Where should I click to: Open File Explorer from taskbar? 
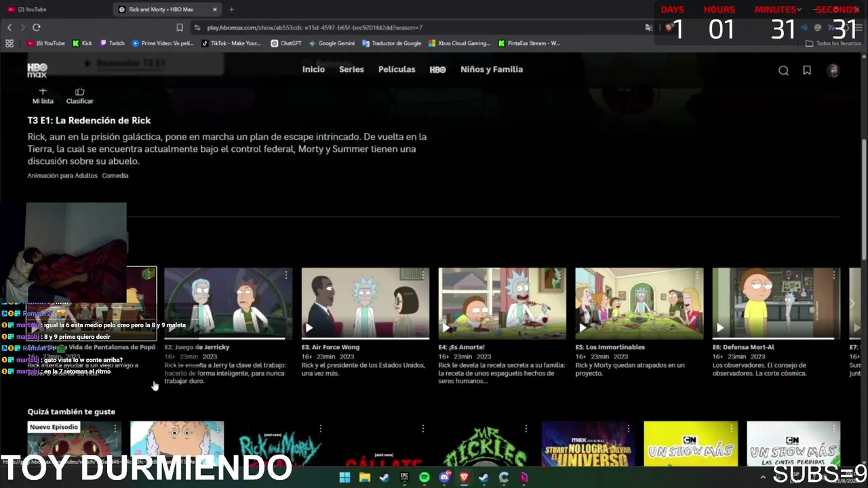coord(364,477)
